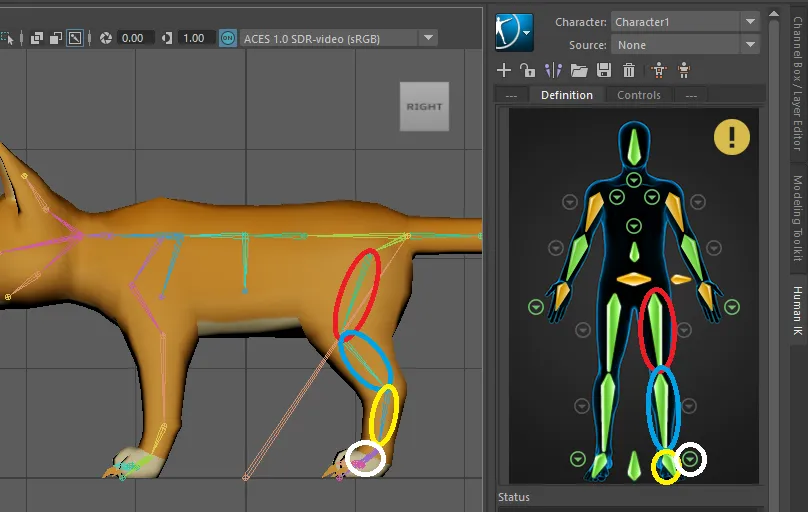Save the skeleton definition with floppy icon

[x=604, y=70]
